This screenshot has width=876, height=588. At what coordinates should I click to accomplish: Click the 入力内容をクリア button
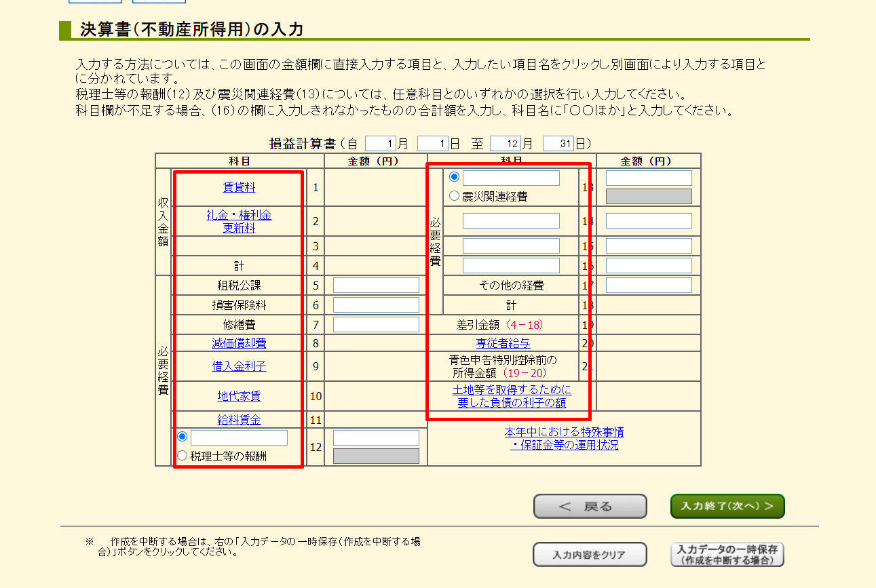click(x=589, y=555)
